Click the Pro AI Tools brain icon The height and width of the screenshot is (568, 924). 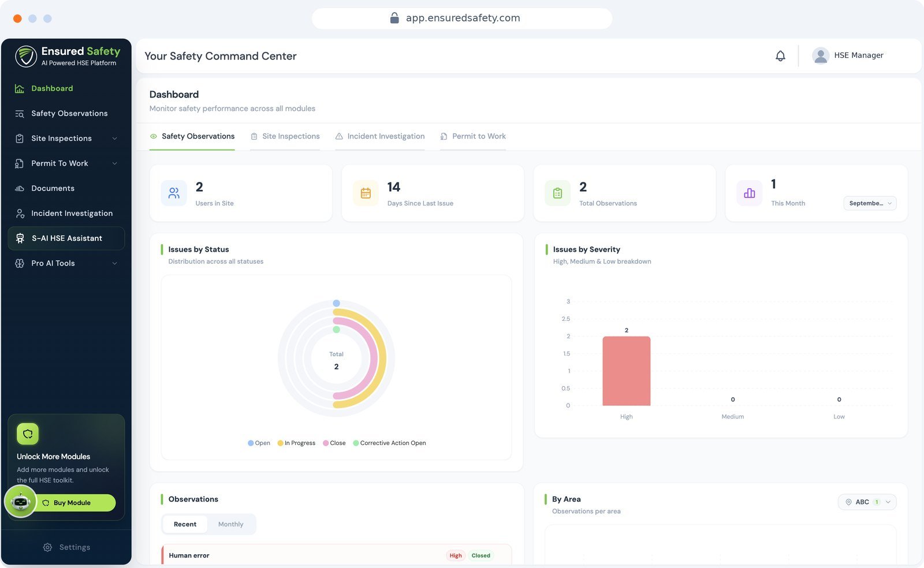(20, 263)
